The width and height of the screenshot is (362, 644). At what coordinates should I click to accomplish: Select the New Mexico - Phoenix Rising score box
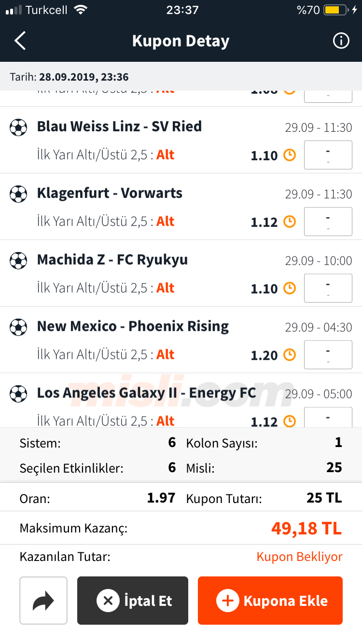[x=328, y=355]
